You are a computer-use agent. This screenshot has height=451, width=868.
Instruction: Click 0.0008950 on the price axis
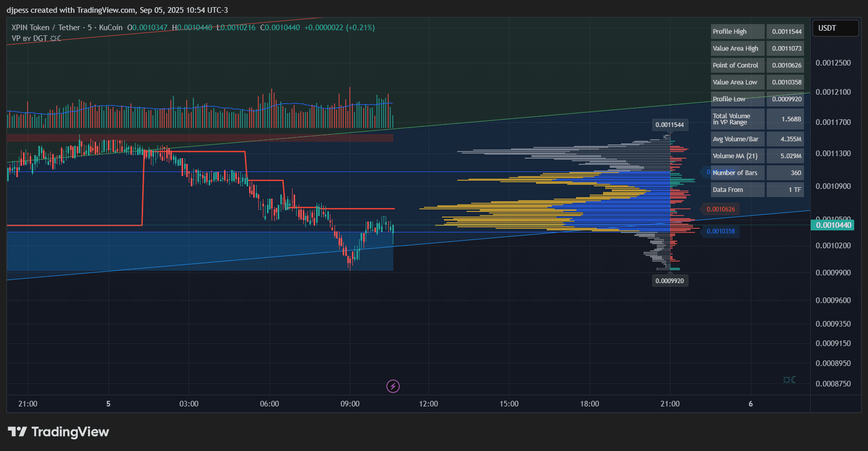[x=833, y=363]
